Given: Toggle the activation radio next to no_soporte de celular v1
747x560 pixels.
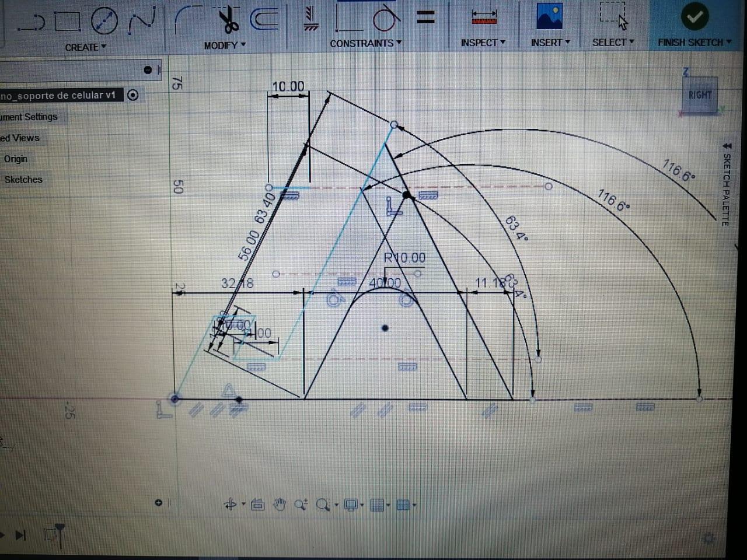Looking at the screenshot, I should 133,95.
